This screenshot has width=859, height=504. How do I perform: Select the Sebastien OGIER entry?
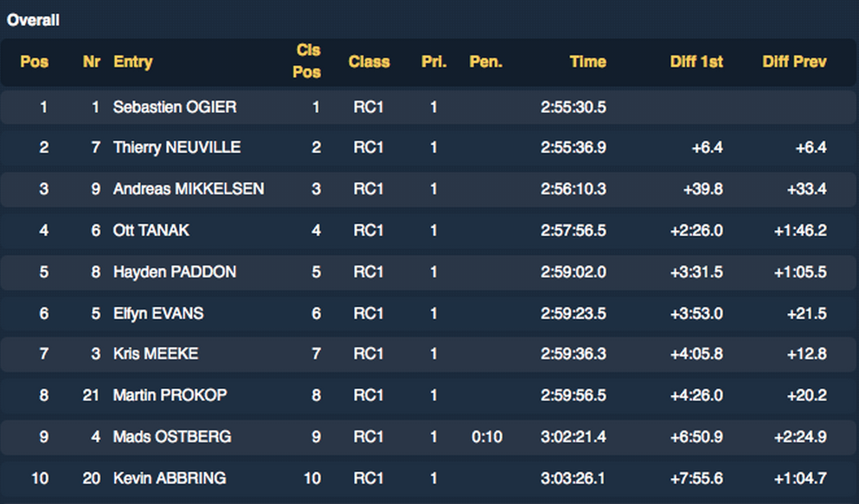pos(175,107)
